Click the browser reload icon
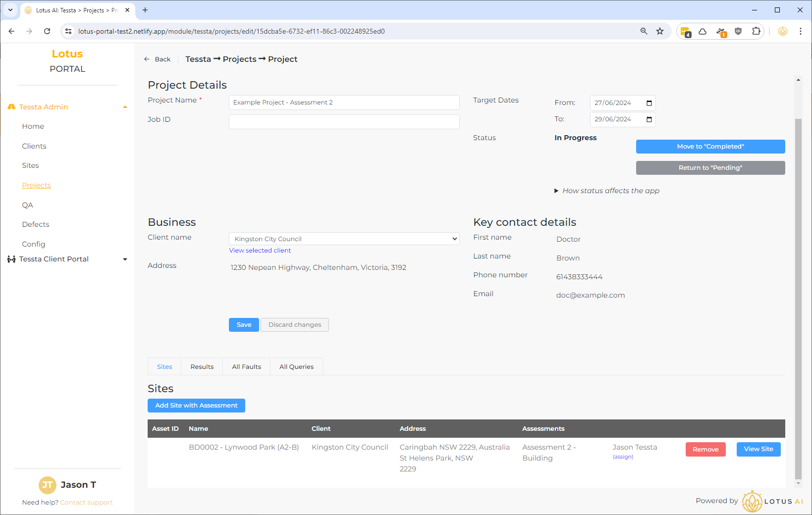The image size is (812, 515). [x=47, y=31]
